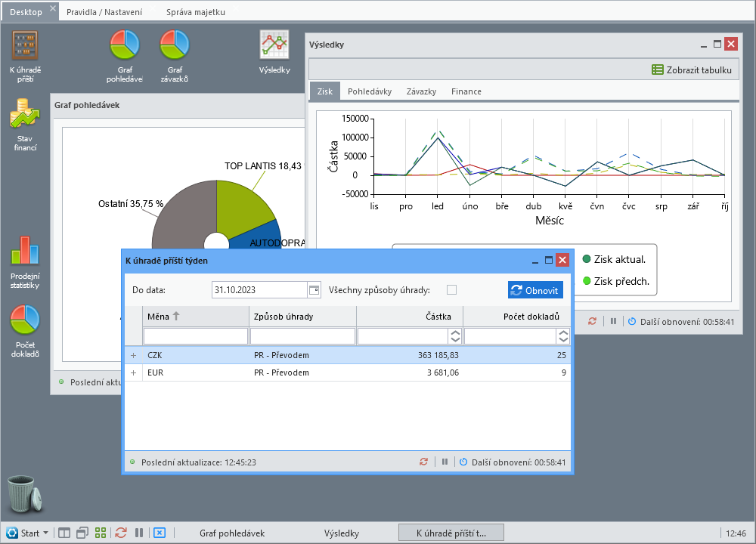Screen dimensions: 756x544
Task: Open the Počet dokladů desktop icon
Action: tap(25, 332)
